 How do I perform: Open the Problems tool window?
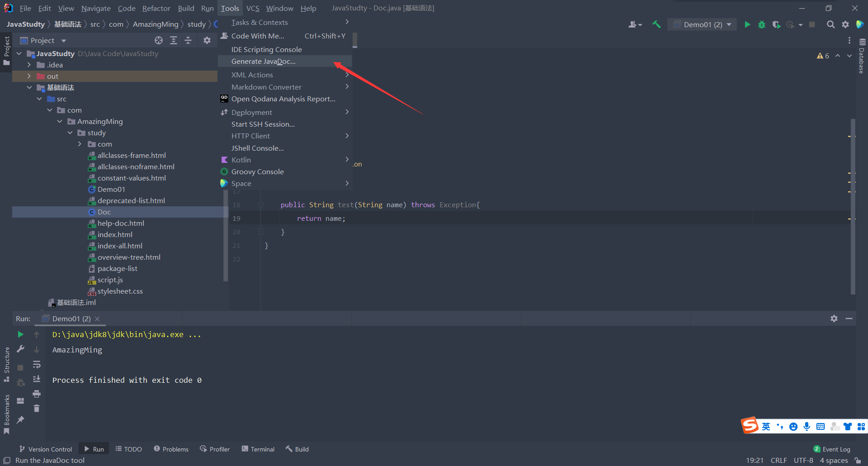click(x=171, y=449)
